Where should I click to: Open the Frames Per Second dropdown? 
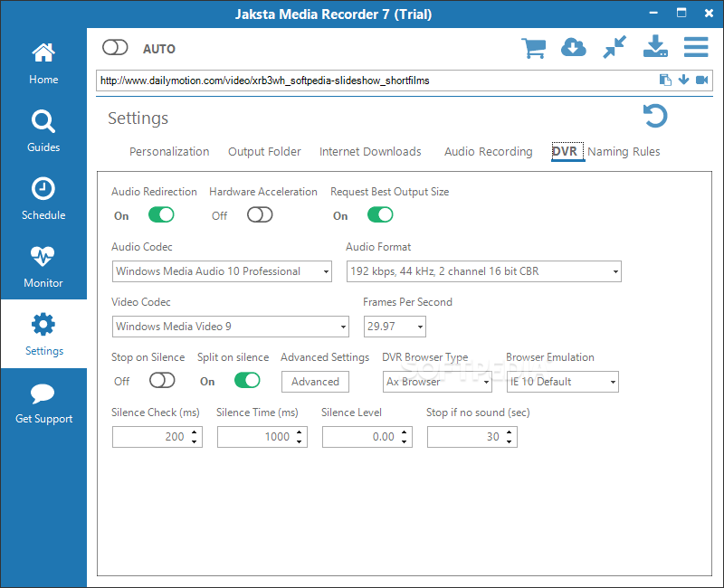tap(395, 327)
